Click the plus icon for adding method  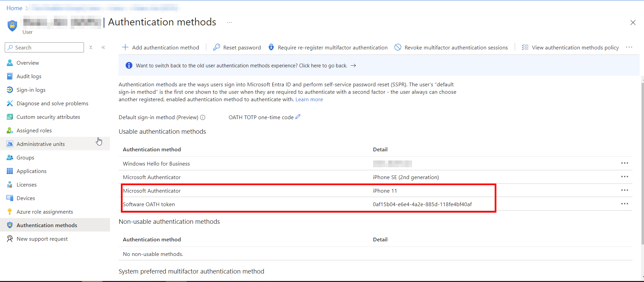click(125, 47)
